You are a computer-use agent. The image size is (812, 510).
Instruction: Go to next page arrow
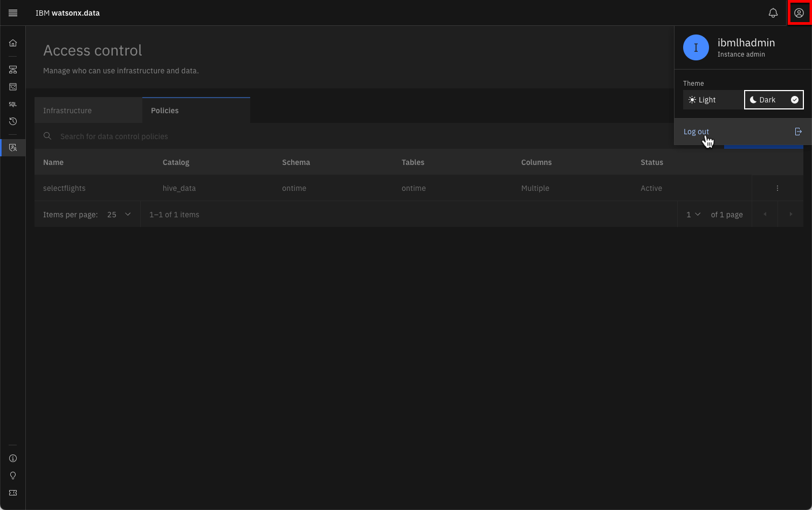pyautogui.click(x=790, y=214)
